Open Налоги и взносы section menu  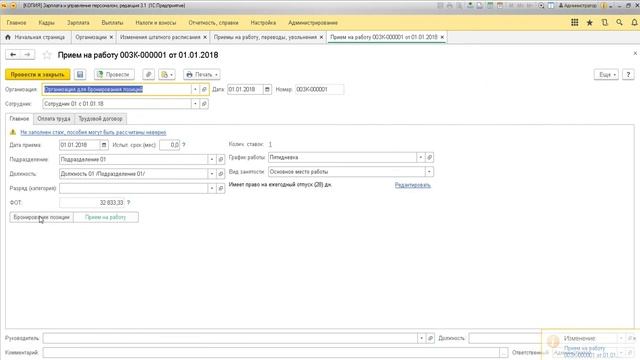[x=156, y=23]
